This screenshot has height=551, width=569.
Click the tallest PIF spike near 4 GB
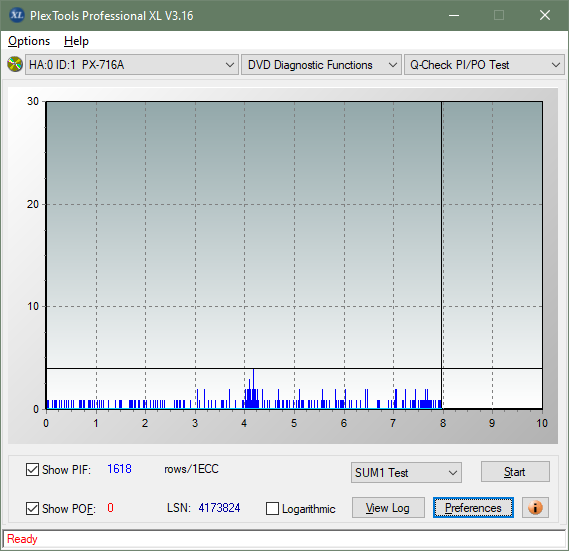point(253,388)
